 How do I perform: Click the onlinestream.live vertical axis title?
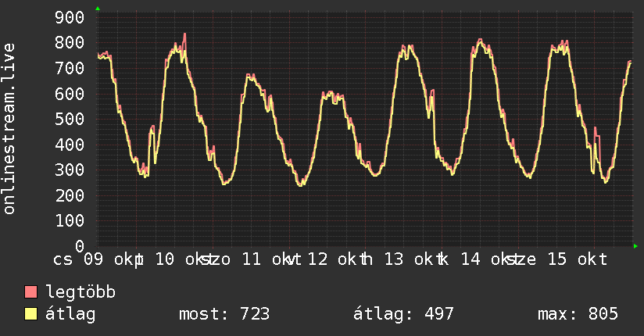(9, 129)
